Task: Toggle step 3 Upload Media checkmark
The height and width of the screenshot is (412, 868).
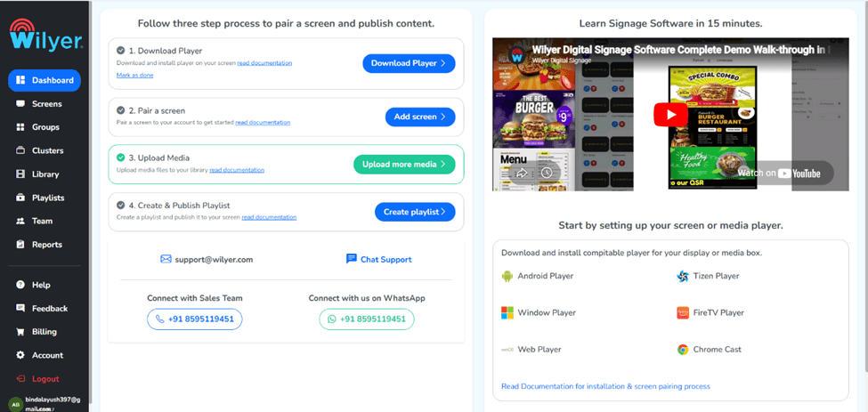Action: pyautogui.click(x=120, y=158)
